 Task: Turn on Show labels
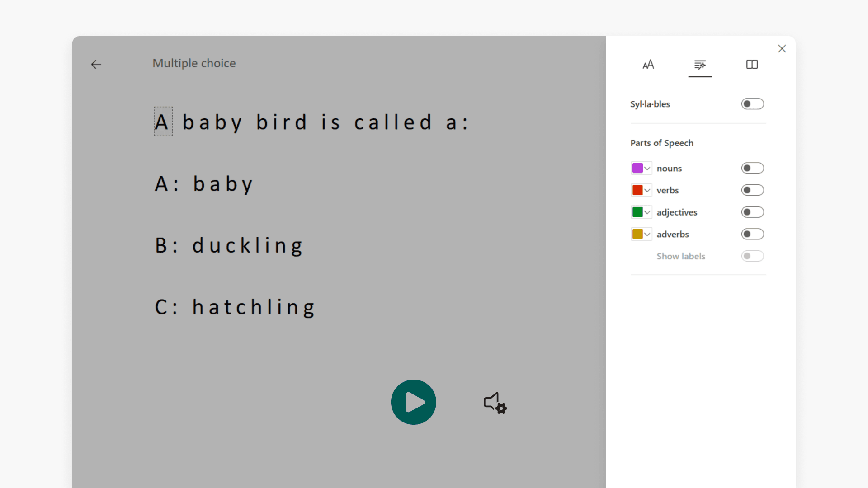[752, 256]
